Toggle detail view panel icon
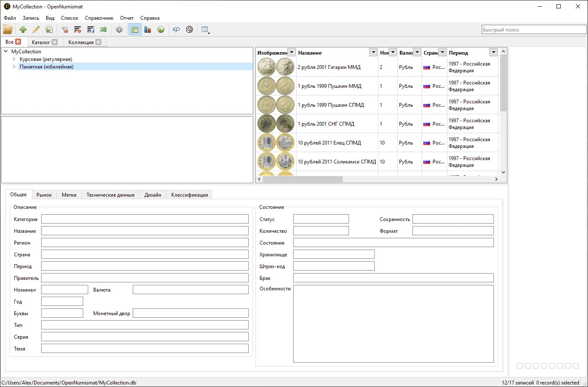 [x=135, y=29]
